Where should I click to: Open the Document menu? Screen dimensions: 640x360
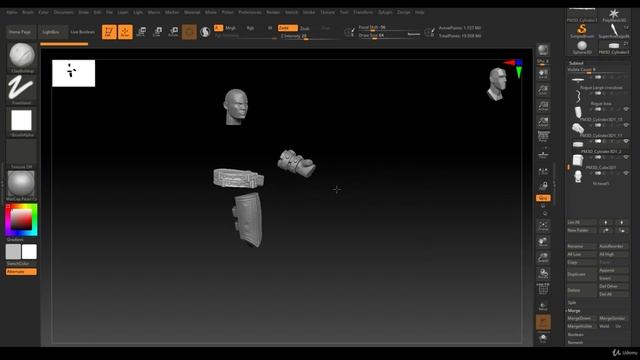[x=64, y=12]
